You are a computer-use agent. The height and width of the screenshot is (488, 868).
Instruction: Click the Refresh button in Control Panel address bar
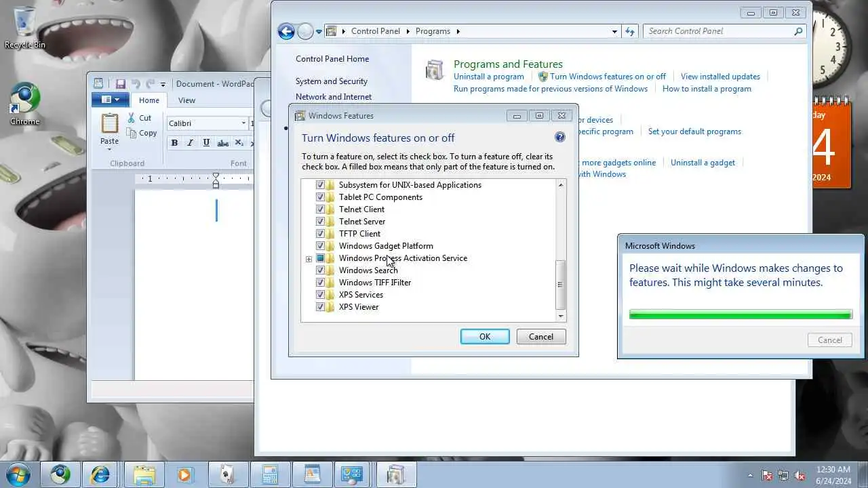point(630,31)
